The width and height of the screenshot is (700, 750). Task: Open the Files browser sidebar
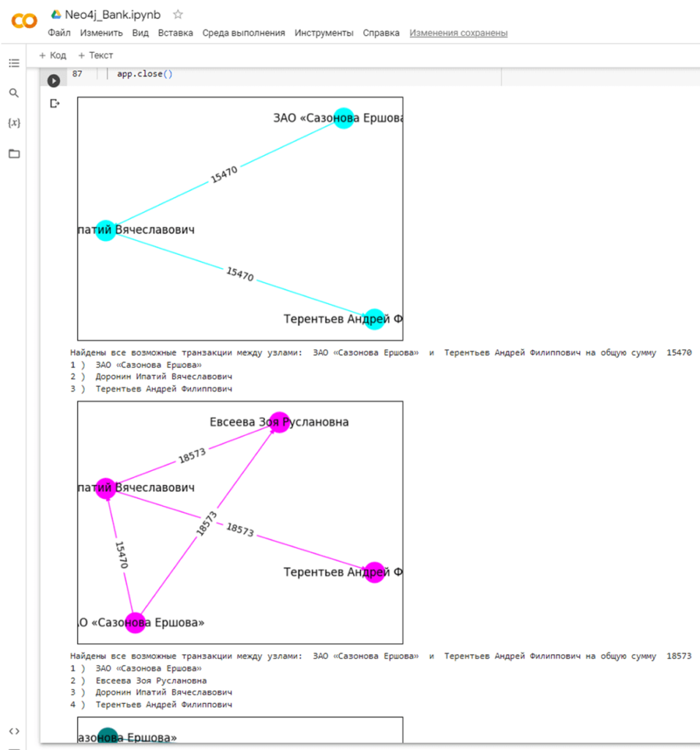point(14,154)
